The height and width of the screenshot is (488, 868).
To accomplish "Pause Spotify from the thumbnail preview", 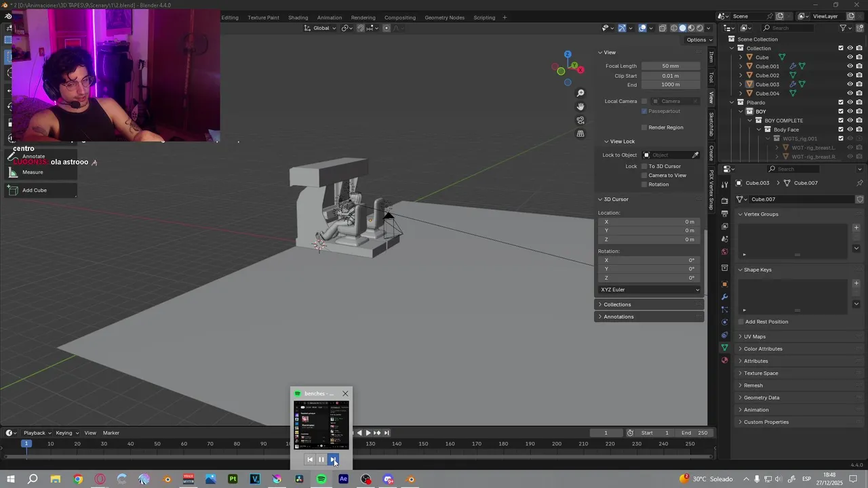I will (x=321, y=460).
